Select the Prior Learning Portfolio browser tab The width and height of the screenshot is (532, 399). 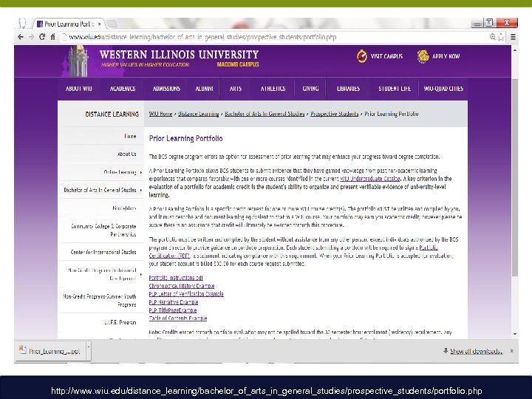(68, 24)
